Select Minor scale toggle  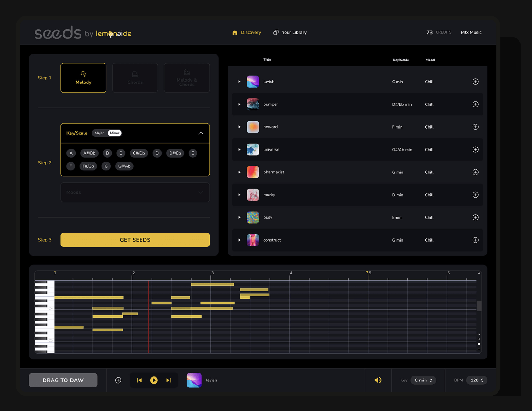[115, 133]
